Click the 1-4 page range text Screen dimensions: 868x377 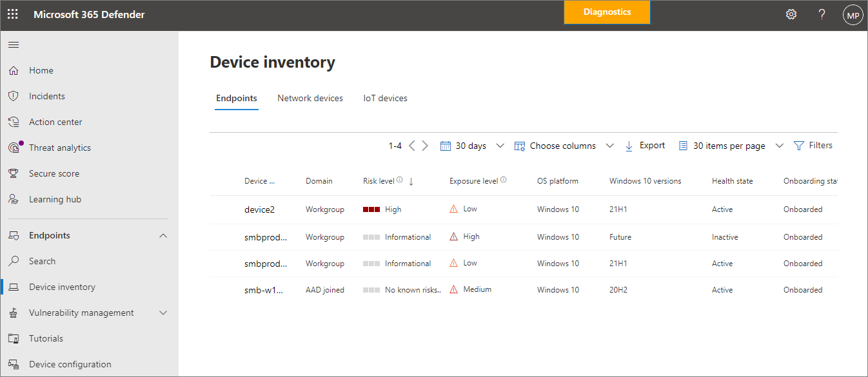(x=395, y=146)
